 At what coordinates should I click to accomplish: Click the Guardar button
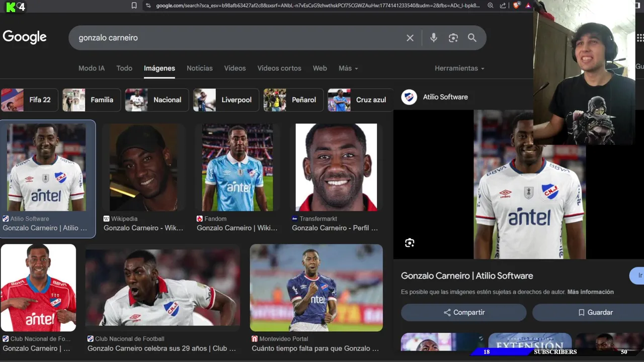(x=588, y=312)
